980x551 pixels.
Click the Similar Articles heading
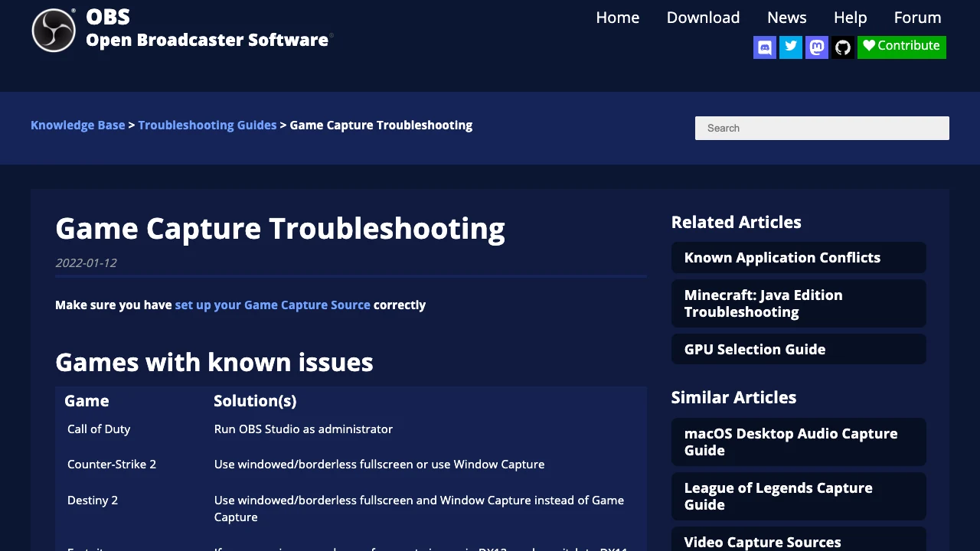[x=733, y=397]
